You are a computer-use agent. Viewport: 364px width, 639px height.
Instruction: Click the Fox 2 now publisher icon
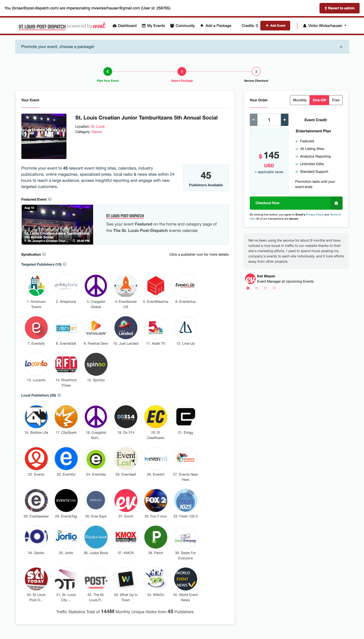[x=155, y=500]
